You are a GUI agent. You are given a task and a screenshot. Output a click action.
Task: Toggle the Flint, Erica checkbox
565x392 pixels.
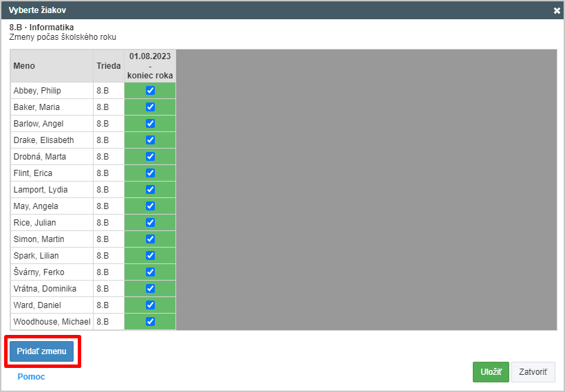coord(150,173)
